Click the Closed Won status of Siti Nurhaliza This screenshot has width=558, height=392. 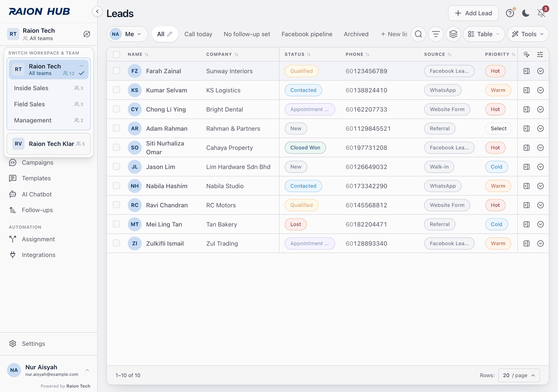[305, 148]
